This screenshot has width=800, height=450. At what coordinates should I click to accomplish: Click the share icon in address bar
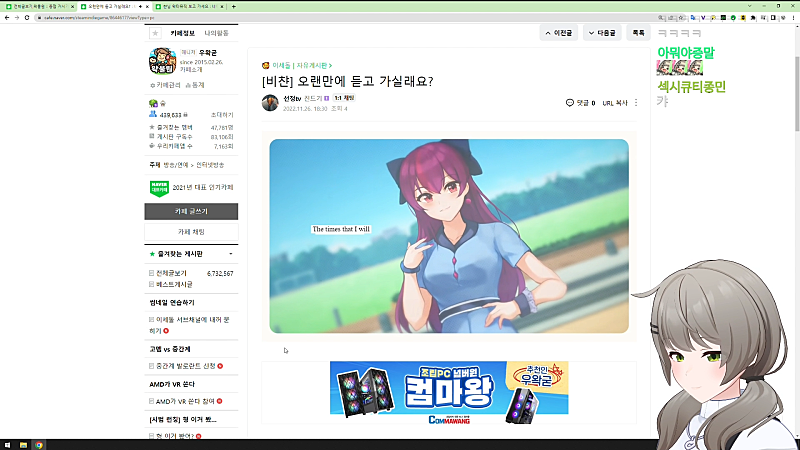(671, 18)
